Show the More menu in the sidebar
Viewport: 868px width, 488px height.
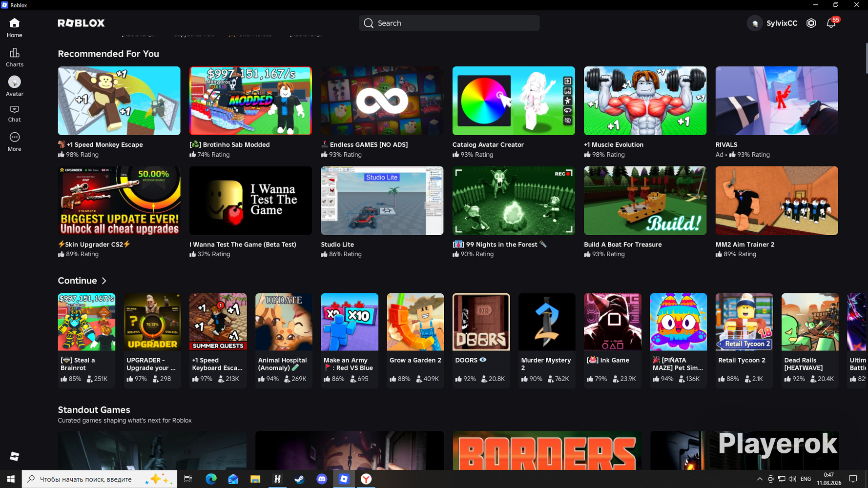14,142
